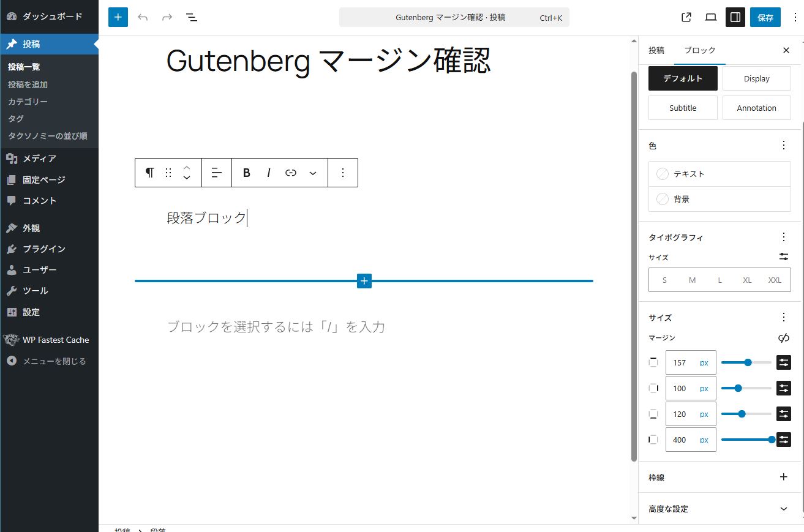Open the document overview list icon
The height and width of the screenshot is (532, 804).
click(192, 17)
